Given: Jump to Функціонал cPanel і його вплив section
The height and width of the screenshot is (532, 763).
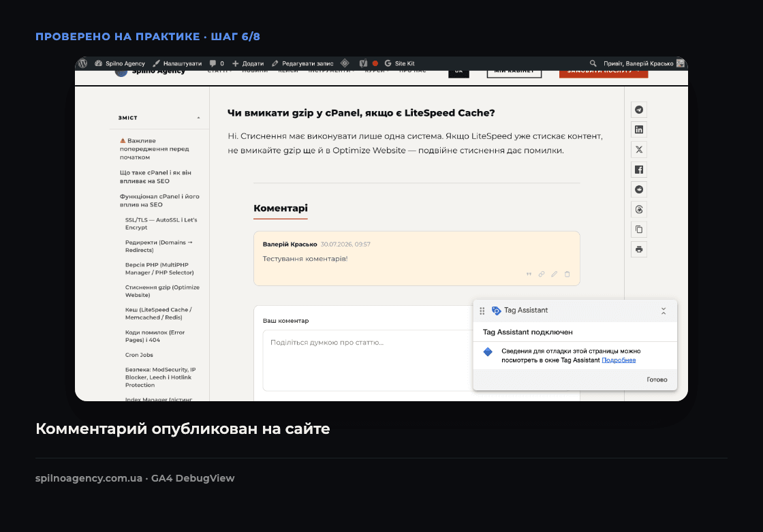Looking at the screenshot, I should [x=159, y=200].
